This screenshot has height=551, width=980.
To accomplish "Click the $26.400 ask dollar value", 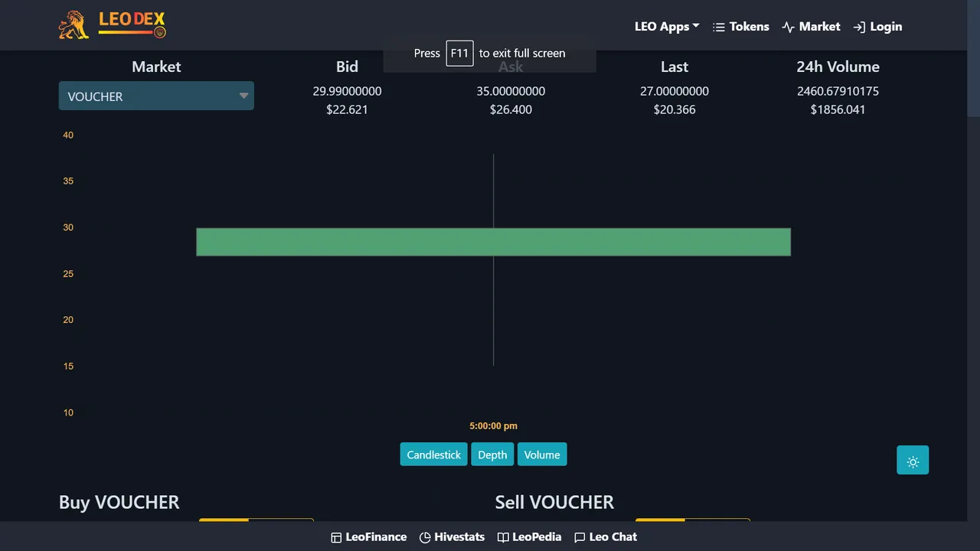I will (511, 109).
